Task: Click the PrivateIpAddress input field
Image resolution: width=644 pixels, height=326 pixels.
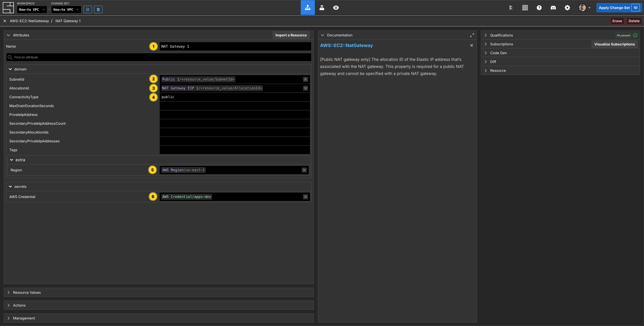Action: [x=235, y=115]
